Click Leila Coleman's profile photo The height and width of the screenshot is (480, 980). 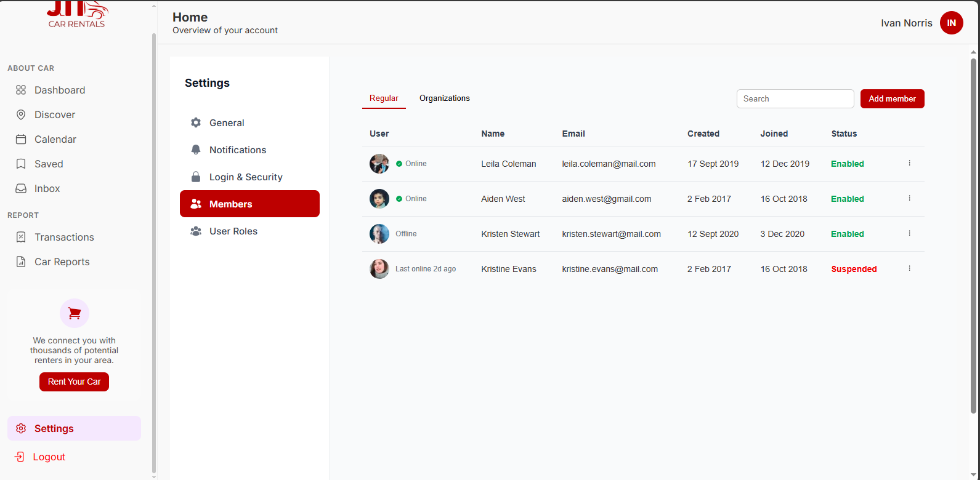(379, 164)
